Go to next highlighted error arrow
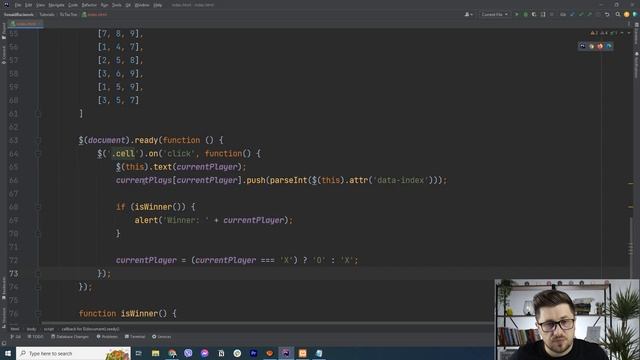This screenshot has height=360, width=640. (629, 33)
